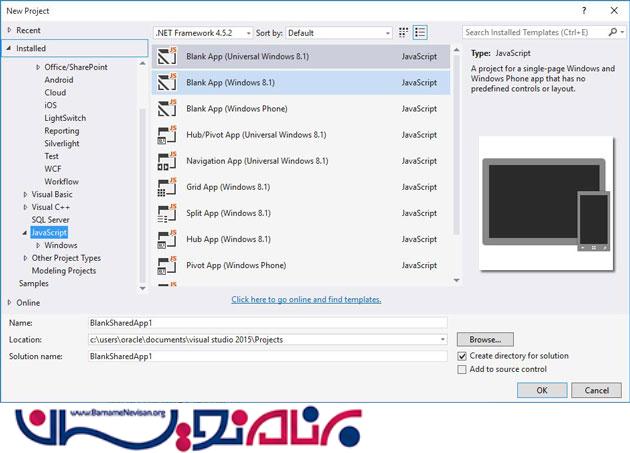This screenshot has height=453, width=630.
Task: Select the Hub/Pivot App (Universal Windows 8.1) row text
Action: pos(256,135)
